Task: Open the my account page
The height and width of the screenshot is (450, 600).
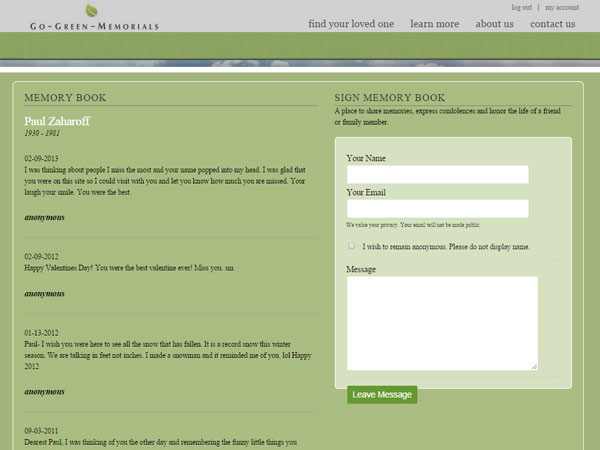Action: click(561, 7)
